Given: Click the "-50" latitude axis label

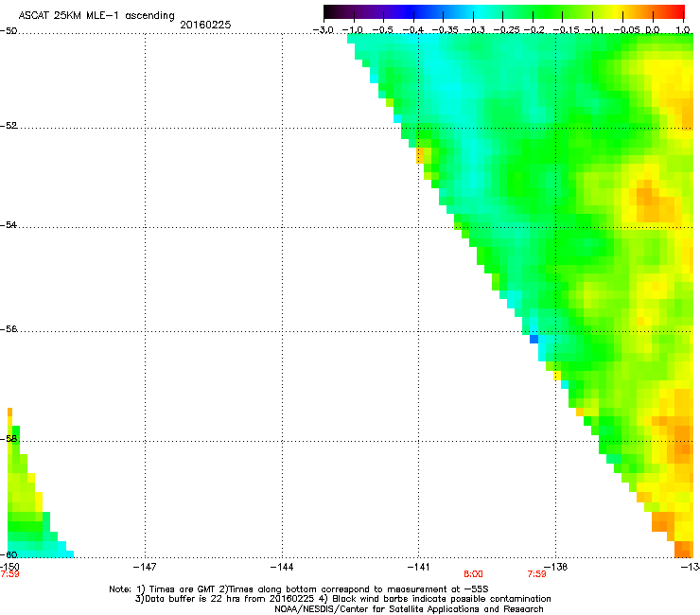Looking at the screenshot, I should [9, 31].
